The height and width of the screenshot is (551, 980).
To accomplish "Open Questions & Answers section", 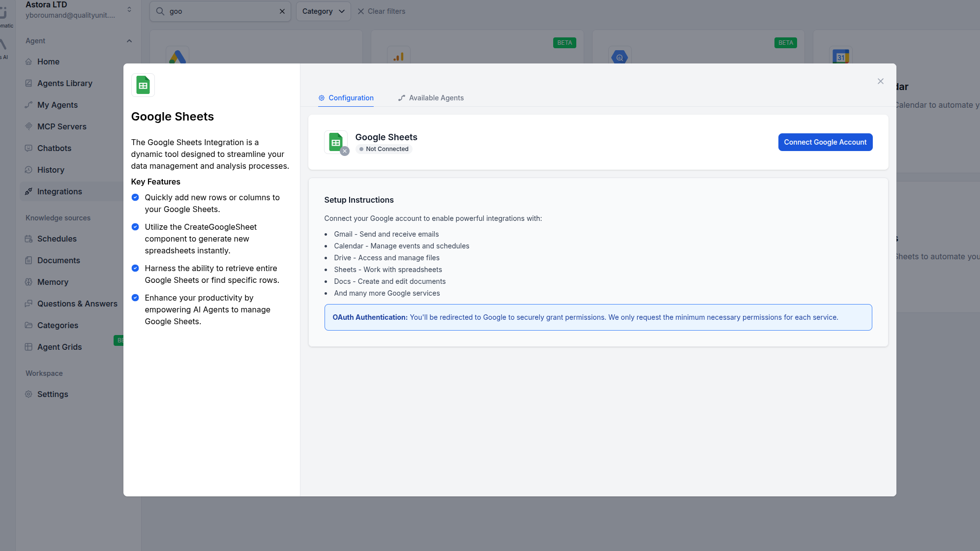I will tap(77, 304).
